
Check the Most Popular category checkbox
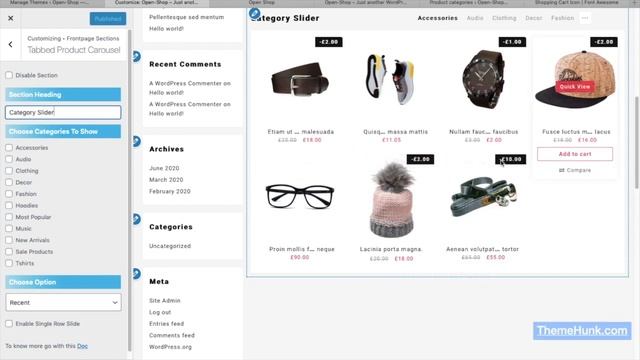click(x=9, y=217)
